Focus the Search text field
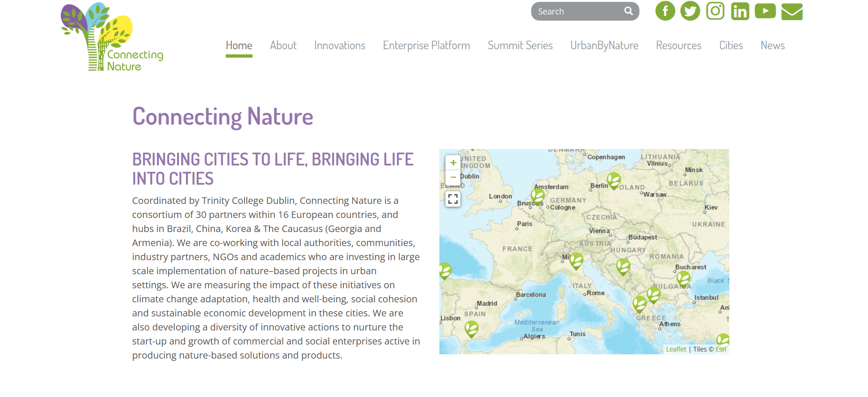The width and height of the screenshot is (868, 397). click(579, 11)
